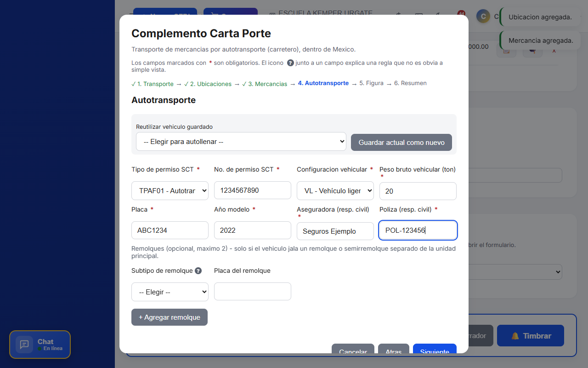Click the Timbrar button in background
Viewport: 588px width, 368px height.
pos(531,336)
